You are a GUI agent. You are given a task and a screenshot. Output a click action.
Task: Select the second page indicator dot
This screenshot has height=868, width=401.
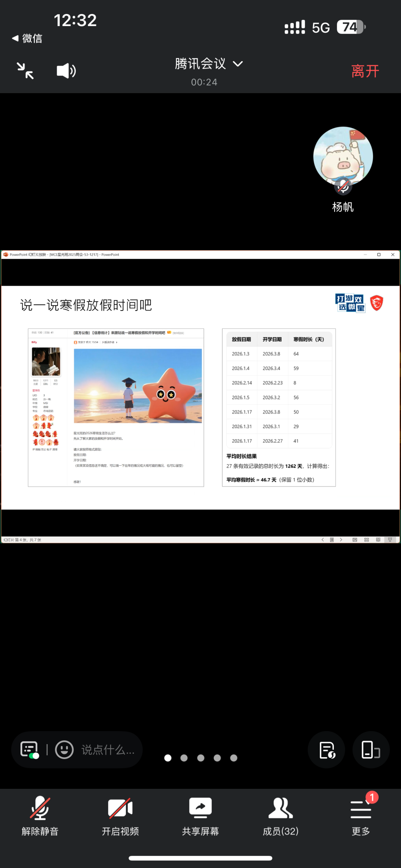pos(184,758)
